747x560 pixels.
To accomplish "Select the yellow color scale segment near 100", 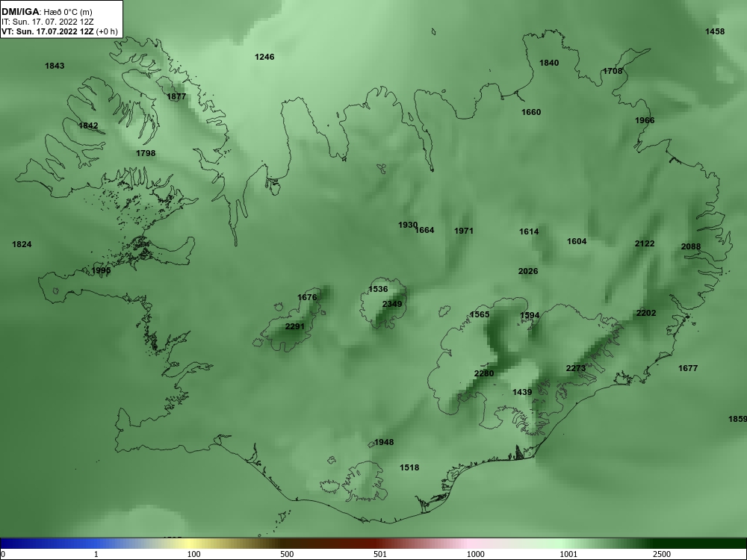I will 188,544.
